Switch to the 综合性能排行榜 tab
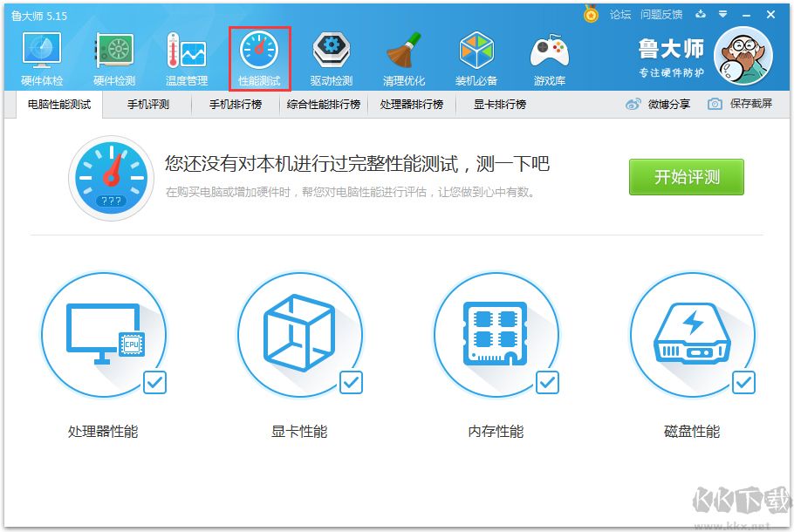The height and width of the screenshot is (532, 794). click(324, 105)
